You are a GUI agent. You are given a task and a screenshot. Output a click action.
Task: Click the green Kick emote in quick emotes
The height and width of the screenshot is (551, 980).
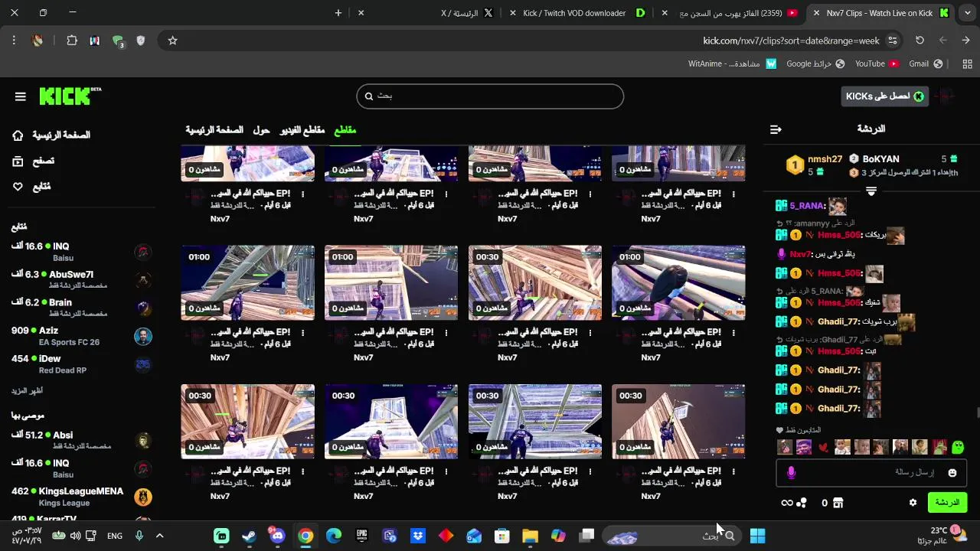pyautogui.click(x=958, y=447)
